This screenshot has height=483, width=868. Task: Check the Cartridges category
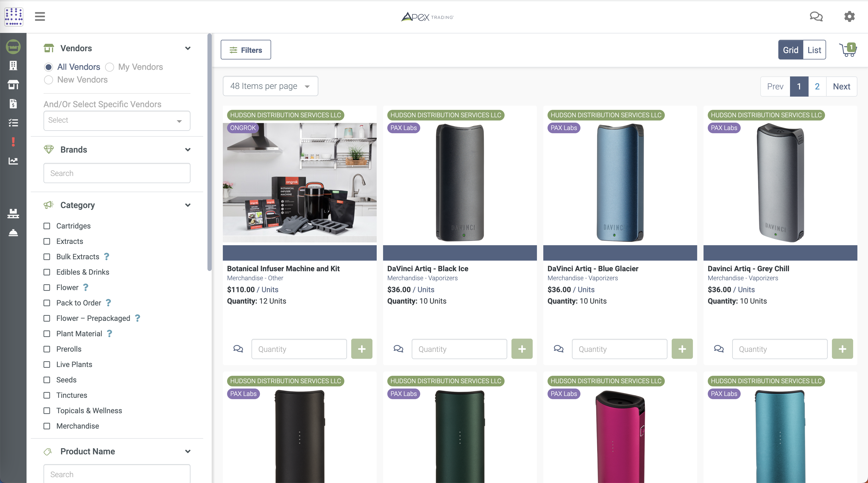[47, 226]
